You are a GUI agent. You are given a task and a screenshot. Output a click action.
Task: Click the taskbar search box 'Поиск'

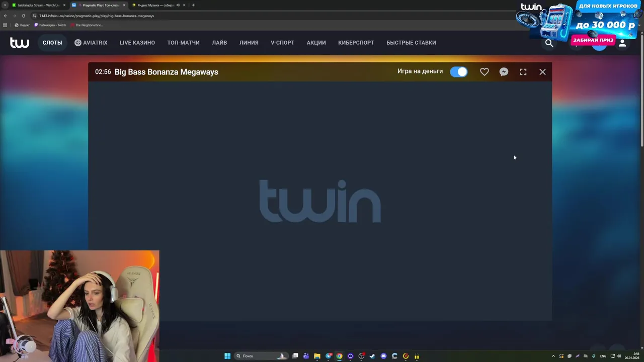click(261, 356)
